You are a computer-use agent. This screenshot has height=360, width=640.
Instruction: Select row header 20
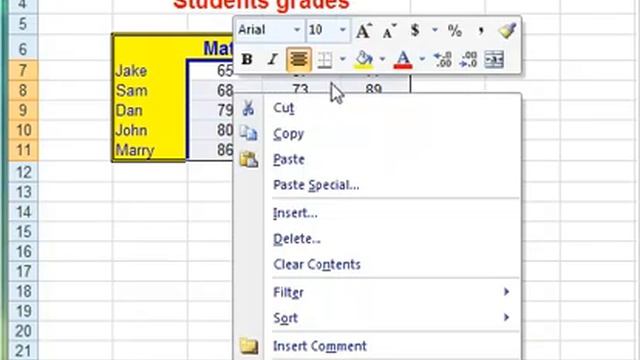pos(23,331)
